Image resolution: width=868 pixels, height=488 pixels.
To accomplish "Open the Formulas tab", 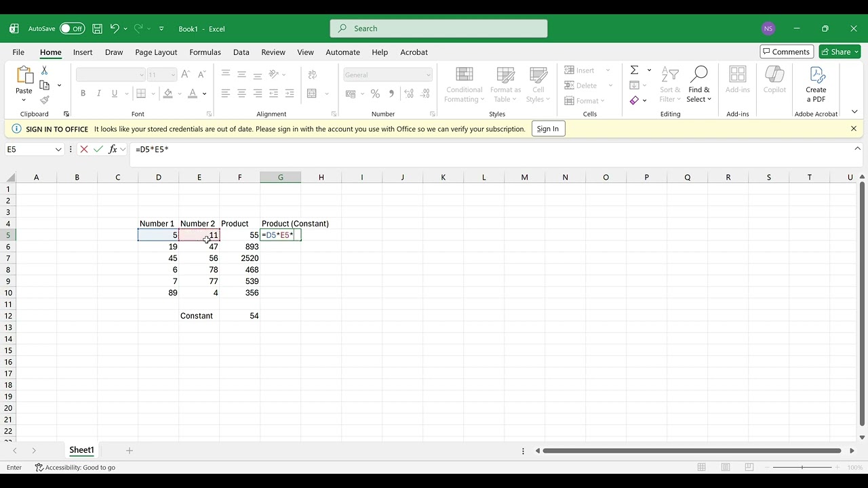I will pos(205,52).
